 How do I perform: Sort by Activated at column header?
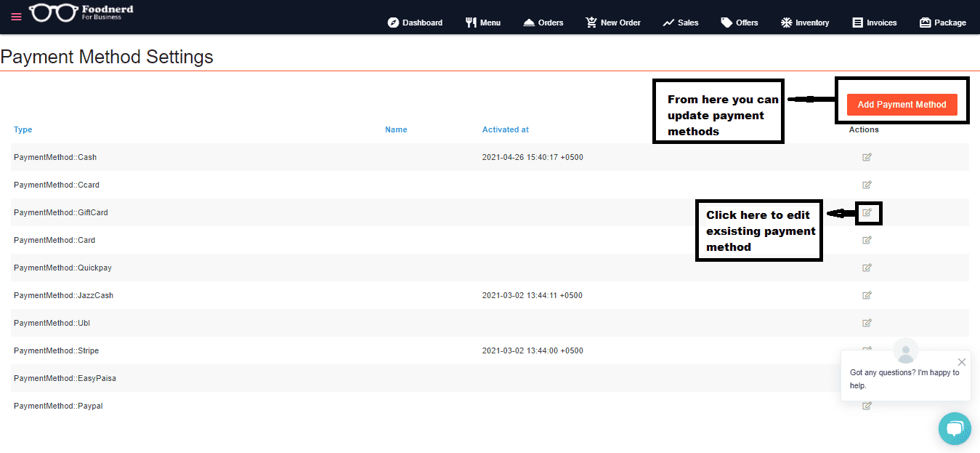506,129
